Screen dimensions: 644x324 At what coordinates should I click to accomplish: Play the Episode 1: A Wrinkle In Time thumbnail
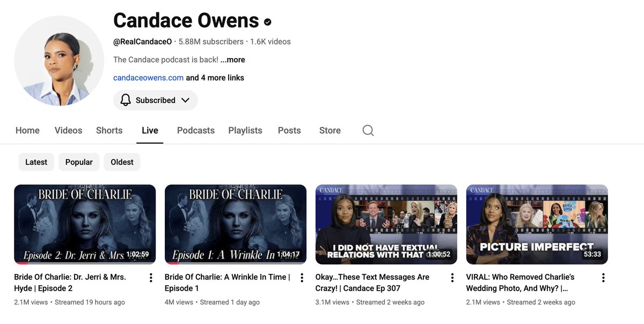point(236,225)
